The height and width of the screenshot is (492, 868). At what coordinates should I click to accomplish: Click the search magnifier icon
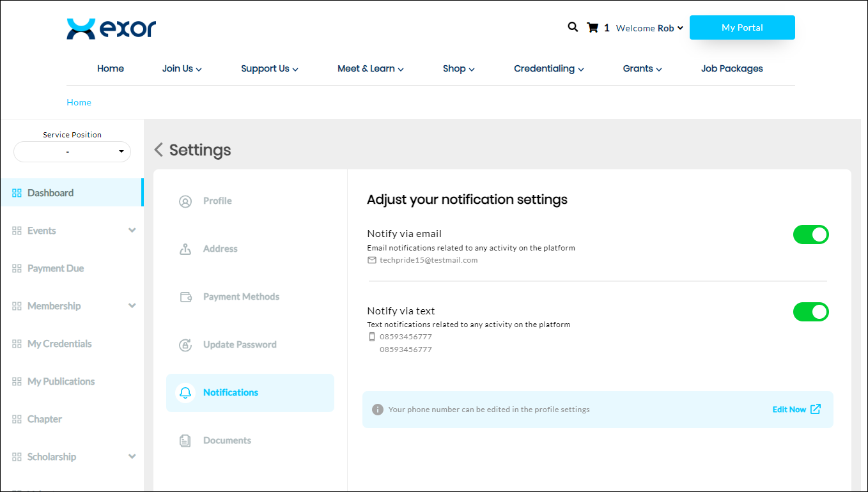click(573, 27)
